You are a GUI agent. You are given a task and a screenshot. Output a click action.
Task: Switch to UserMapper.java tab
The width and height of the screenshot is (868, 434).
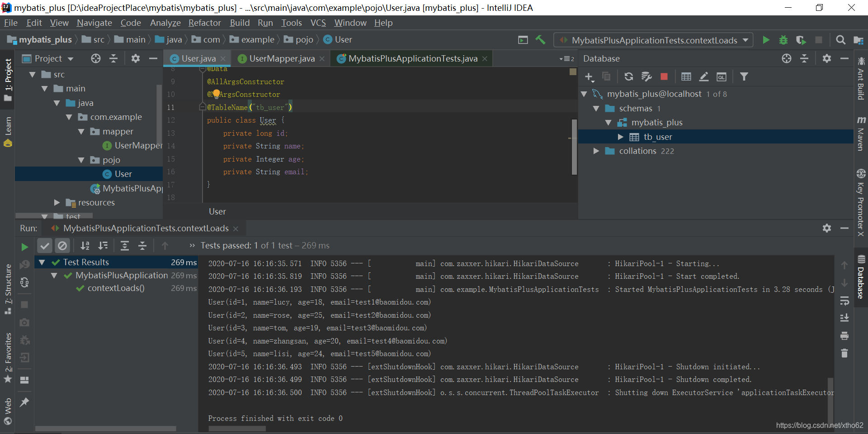point(281,58)
